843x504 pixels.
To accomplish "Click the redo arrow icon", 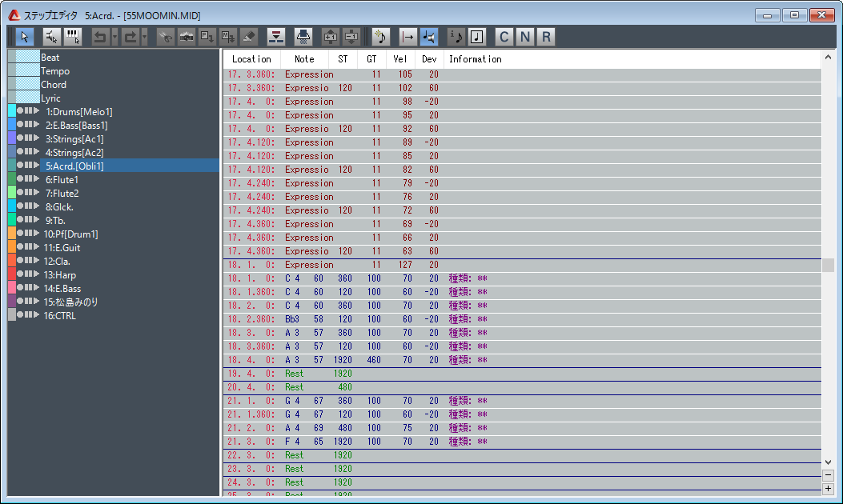I will (x=130, y=37).
